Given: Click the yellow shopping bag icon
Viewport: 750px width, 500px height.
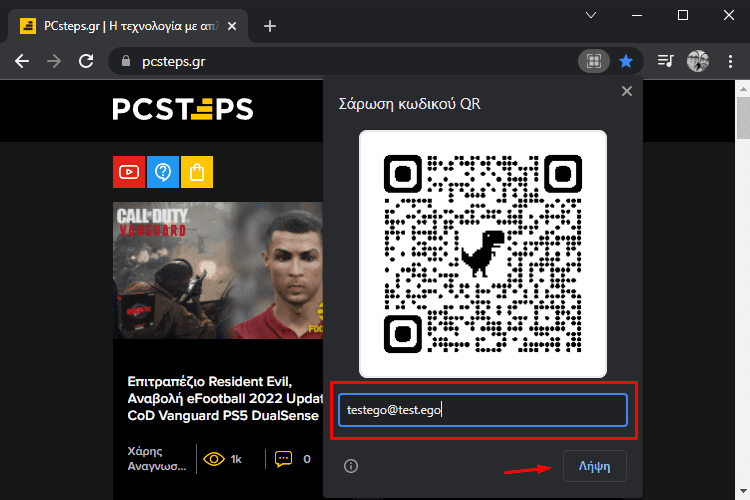Looking at the screenshot, I should (x=197, y=172).
